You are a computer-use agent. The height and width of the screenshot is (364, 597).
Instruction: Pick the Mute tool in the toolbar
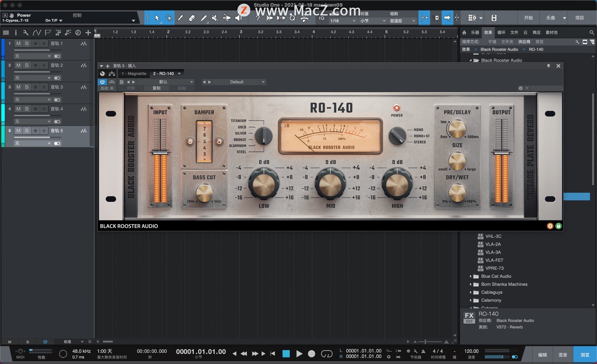coord(215,18)
